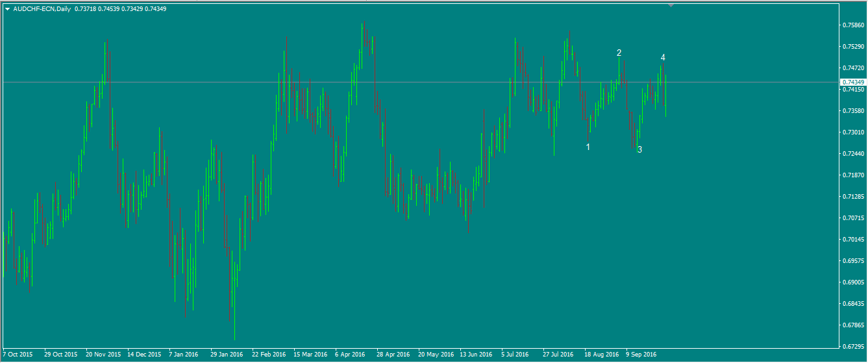Click price level 0.72440 on the scale
The height and width of the screenshot is (363, 868).
pyautogui.click(x=852, y=154)
